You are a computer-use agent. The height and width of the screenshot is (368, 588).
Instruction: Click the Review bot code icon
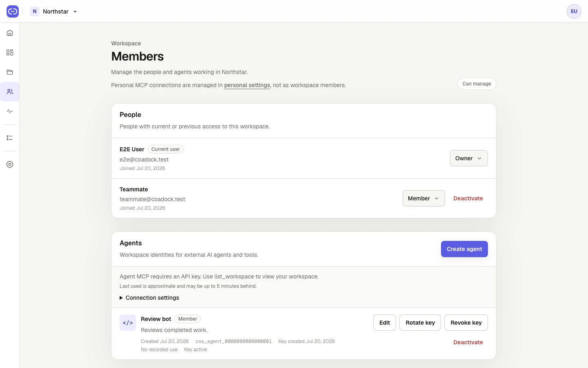coord(128,323)
